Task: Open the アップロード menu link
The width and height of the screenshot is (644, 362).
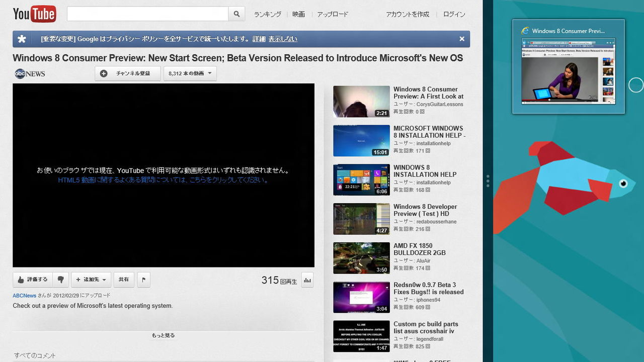Action: [x=333, y=14]
